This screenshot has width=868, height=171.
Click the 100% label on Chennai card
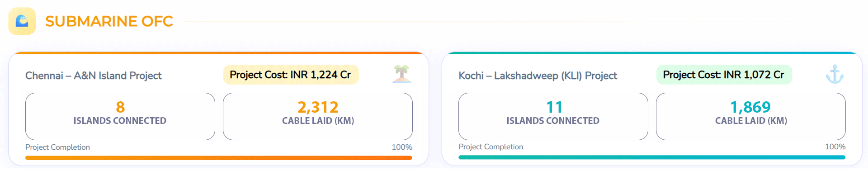click(x=402, y=147)
